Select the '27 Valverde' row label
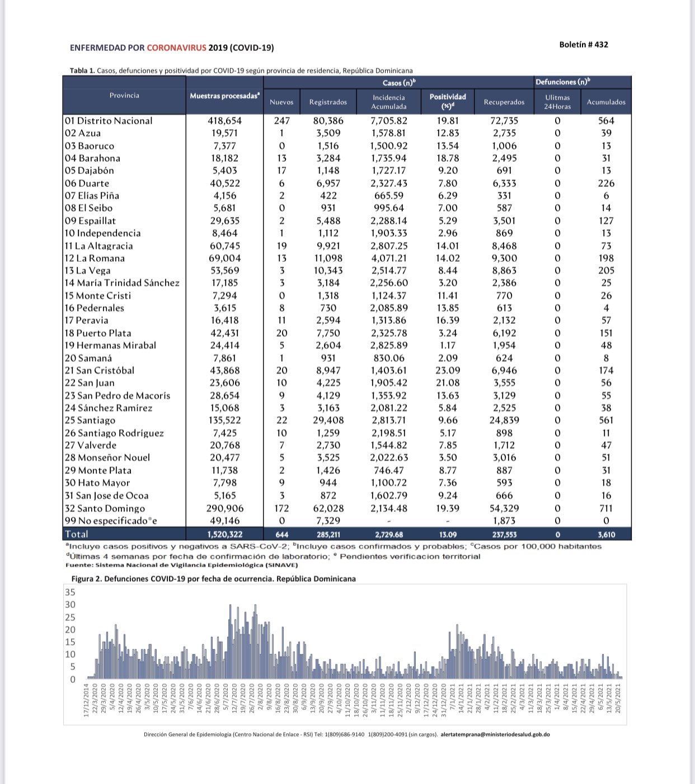This screenshot has height=784, width=695. (91, 446)
